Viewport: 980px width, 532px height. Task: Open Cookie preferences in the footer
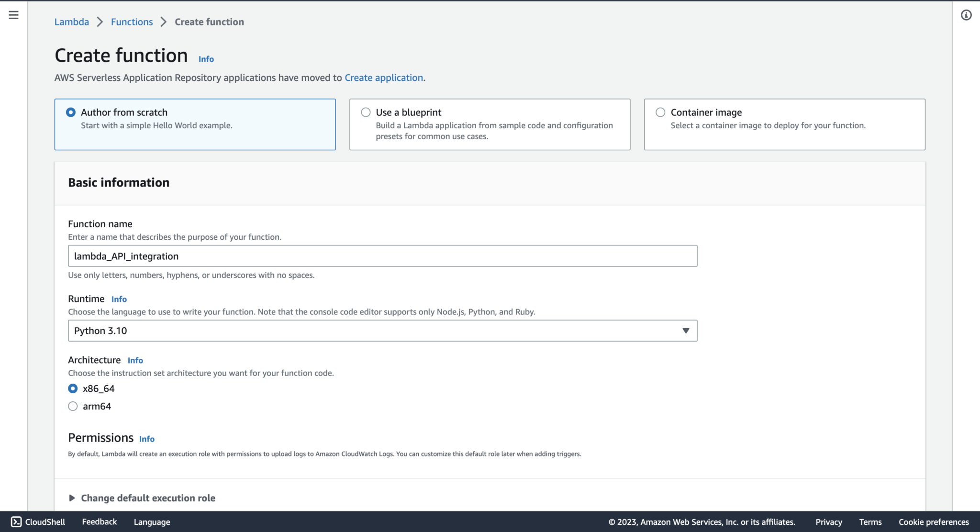(x=933, y=522)
